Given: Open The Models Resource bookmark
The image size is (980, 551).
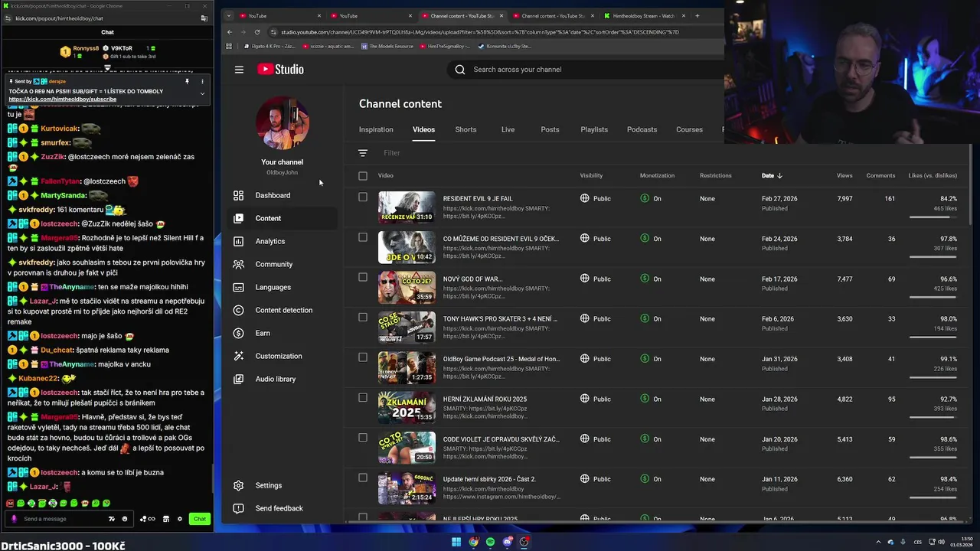Looking at the screenshot, I should [387, 46].
